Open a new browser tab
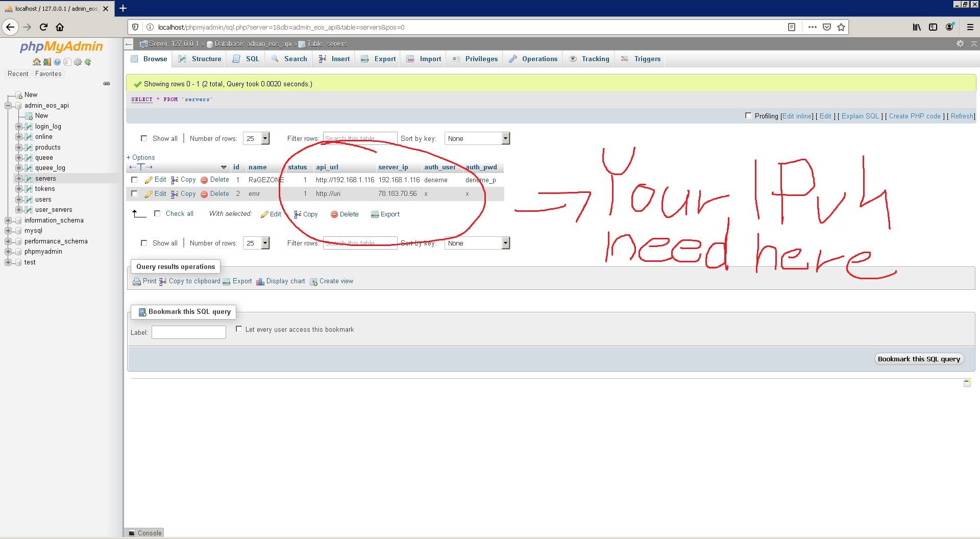980x539 pixels. pos(123,8)
